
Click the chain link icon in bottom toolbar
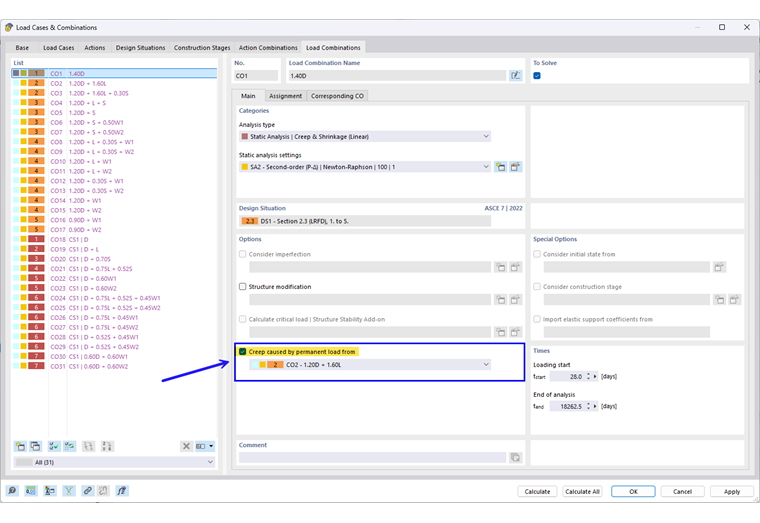(x=87, y=491)
